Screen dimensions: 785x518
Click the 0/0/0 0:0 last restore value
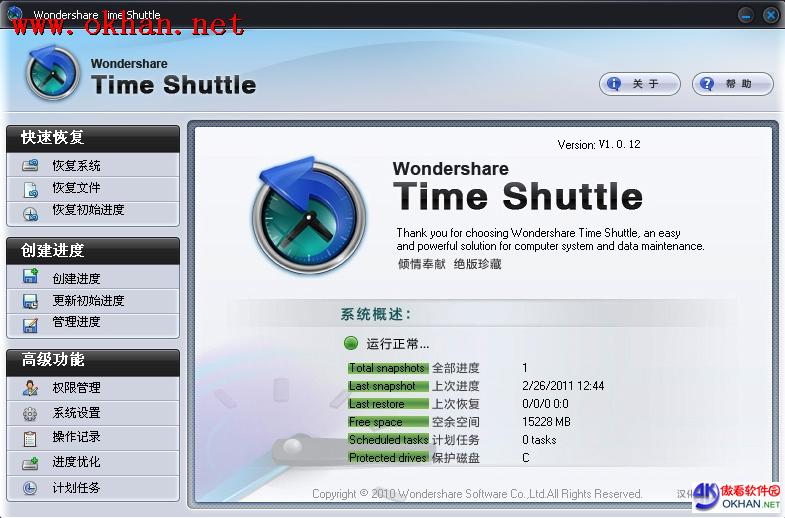(545, 404)
